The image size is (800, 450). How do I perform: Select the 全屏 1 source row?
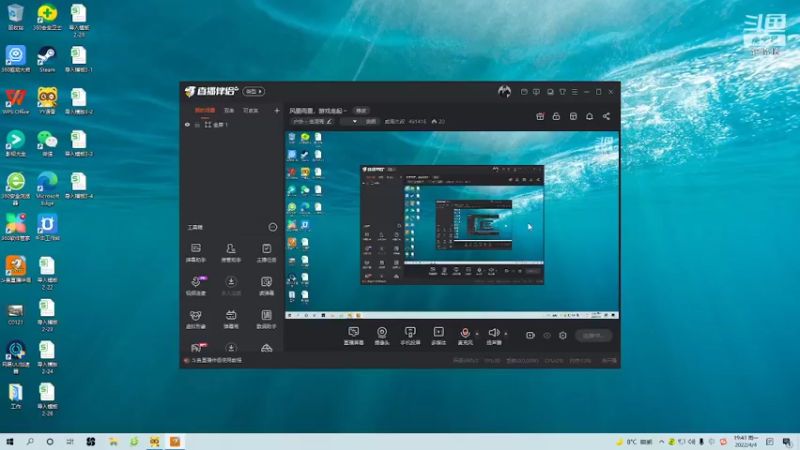coord(231,124)
